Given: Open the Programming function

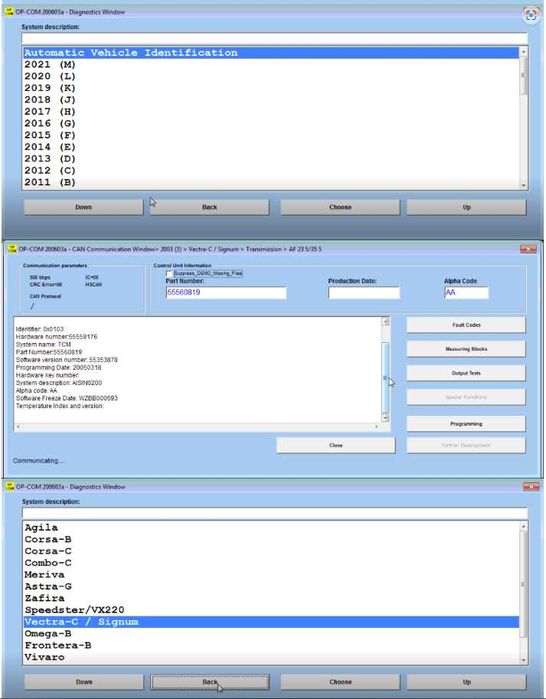Looking at the screenshot, I should [x=466, y=424].
